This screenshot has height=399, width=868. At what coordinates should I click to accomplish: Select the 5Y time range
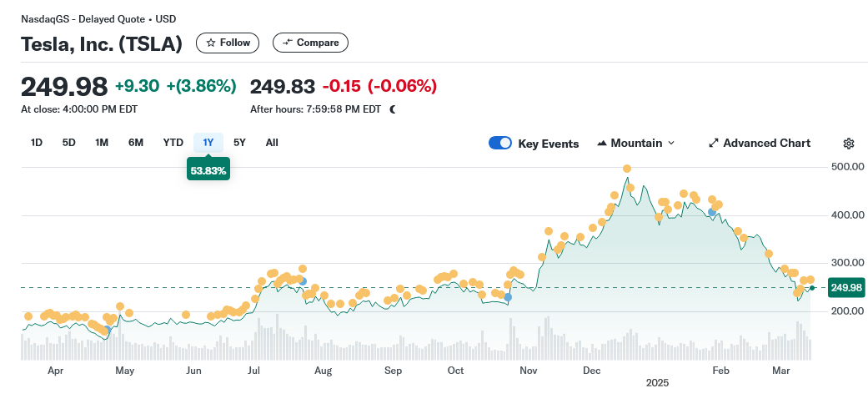239,143
